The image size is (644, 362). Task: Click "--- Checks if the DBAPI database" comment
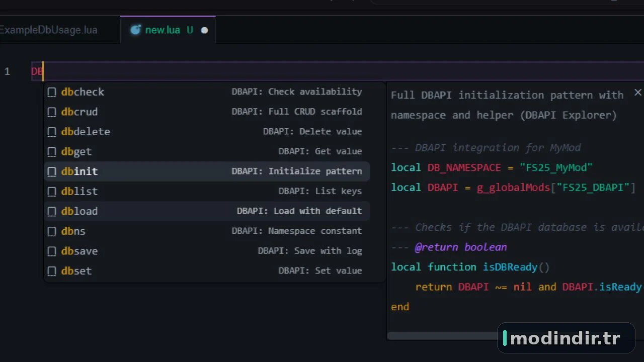[x=517, y=227]
